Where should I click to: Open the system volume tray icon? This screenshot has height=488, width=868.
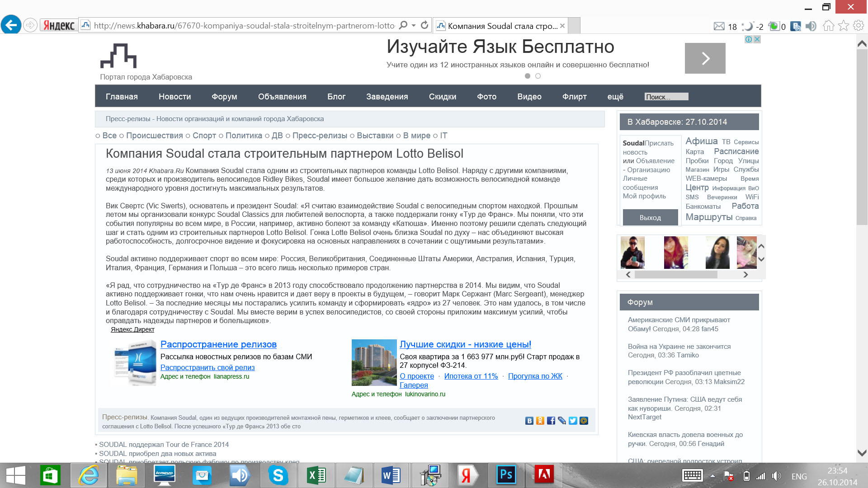pyautogui.click(x=777, y=476)
